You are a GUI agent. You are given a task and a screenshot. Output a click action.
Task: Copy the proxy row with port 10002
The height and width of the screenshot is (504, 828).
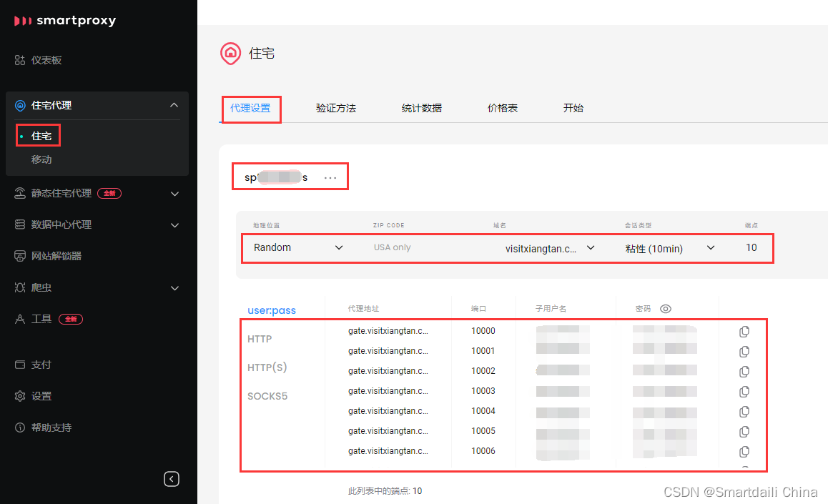pyautogui.click(x=744, y=372)
